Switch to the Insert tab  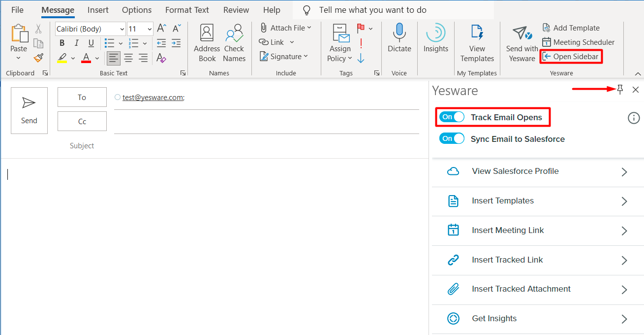pos(98,10)
